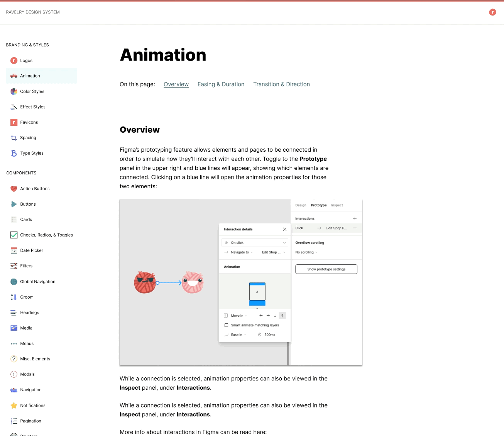The image size is (504, 436).
Task: Click the Ravelry profile icon in header
Action: tap(492, 12)
